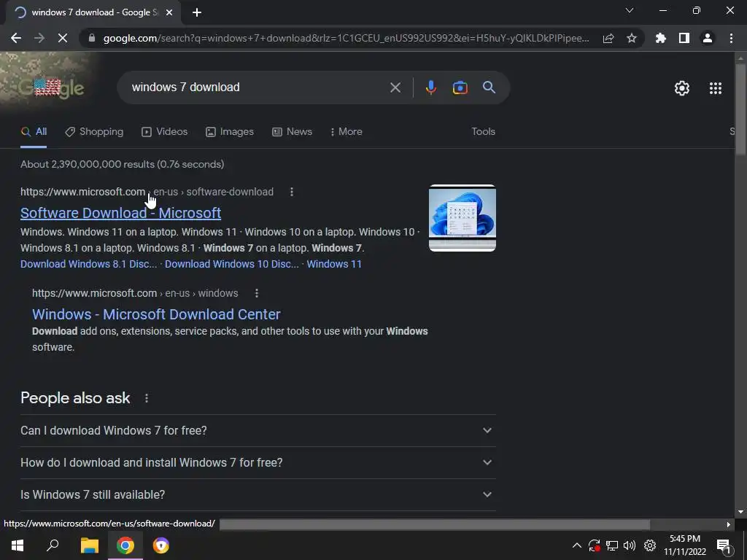Open People also ask options menu
The height and width of the screenshot is (560, 747).
pos(147,398)
